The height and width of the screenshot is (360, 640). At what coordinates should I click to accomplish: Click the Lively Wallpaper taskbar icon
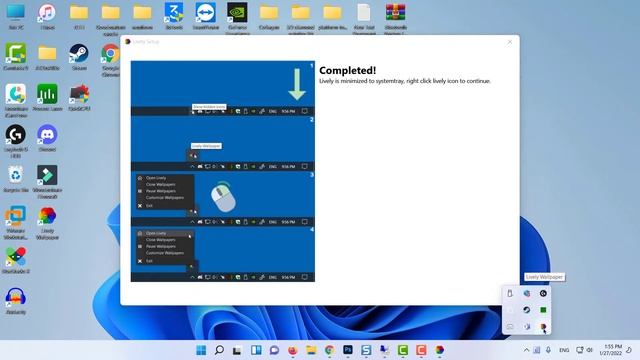(440, 350)
